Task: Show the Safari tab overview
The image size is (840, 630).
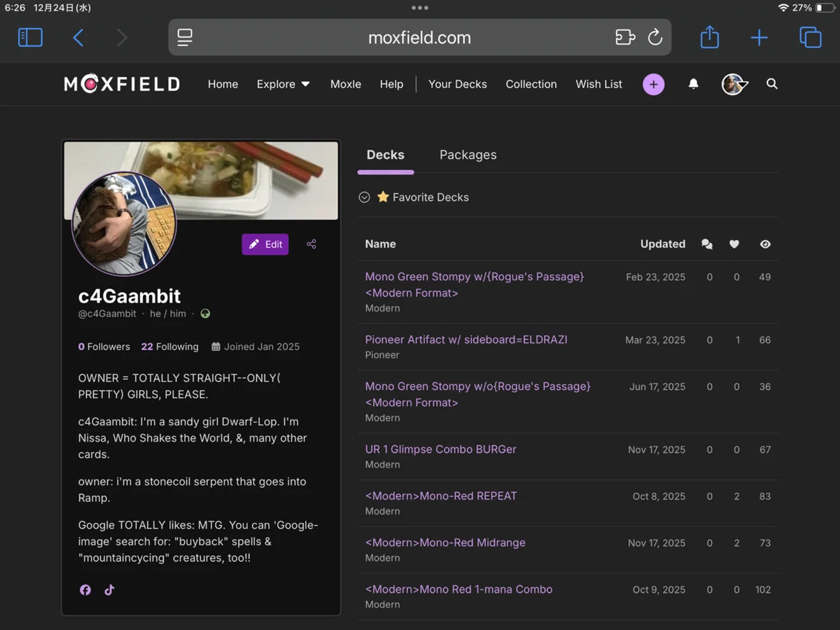Action: [x=810, y=37]
